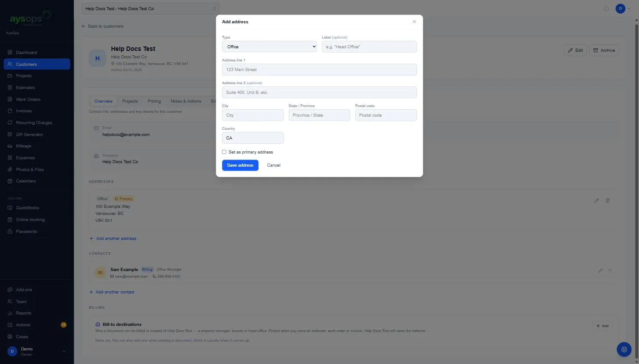Click the QR Generator sidebar icon
Viewport: 639px width, 364px height.
[x=10, y=135]
